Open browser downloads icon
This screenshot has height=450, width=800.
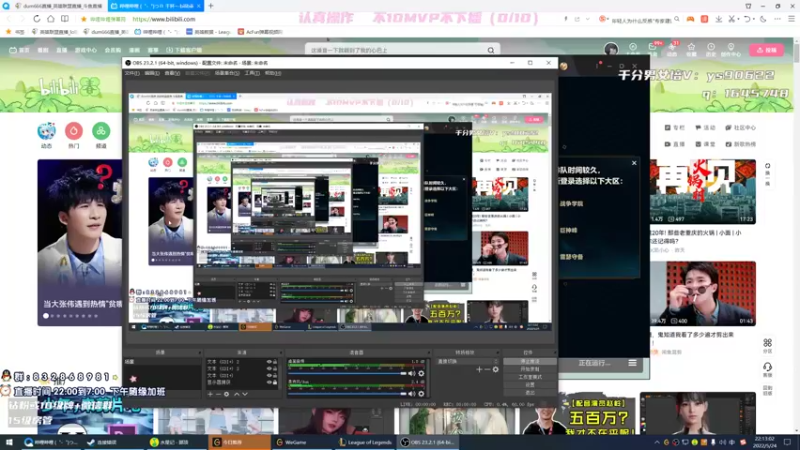coord(718,19)
